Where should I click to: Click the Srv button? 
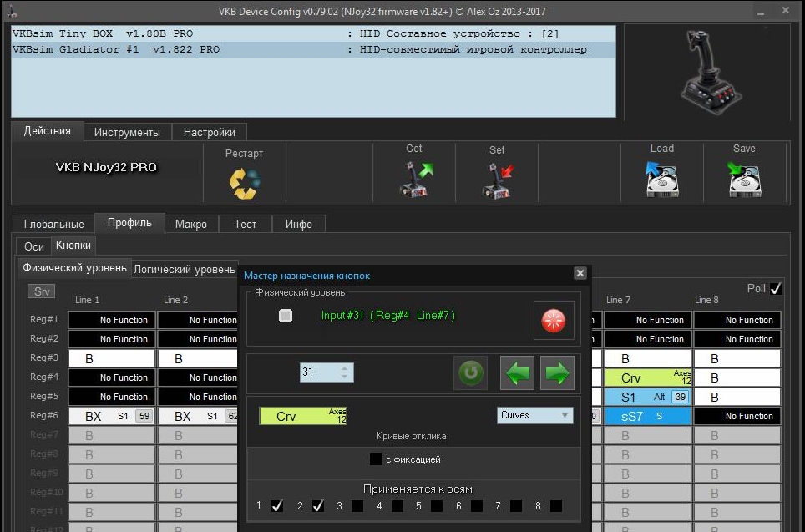pyautogui.click(x=41, y=291)
